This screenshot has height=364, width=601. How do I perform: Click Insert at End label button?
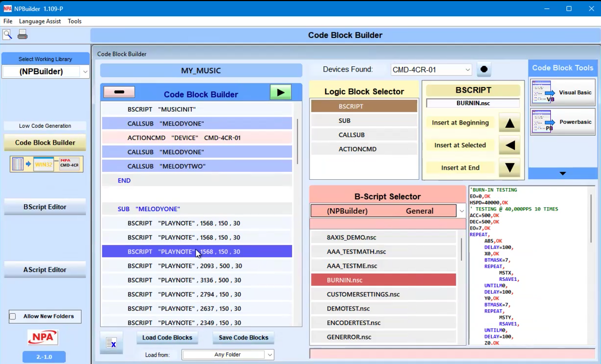click(x=460, y=167)
